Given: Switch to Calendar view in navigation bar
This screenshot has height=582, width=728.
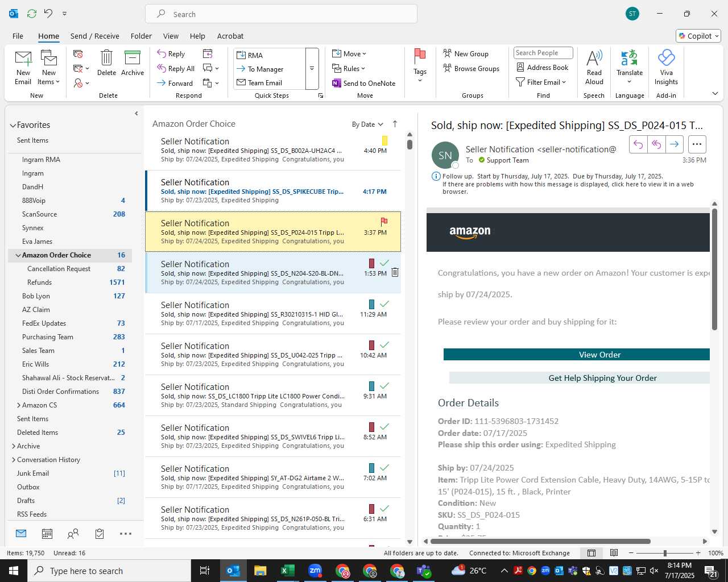Looking at the screenshot, I should (47, 534).
